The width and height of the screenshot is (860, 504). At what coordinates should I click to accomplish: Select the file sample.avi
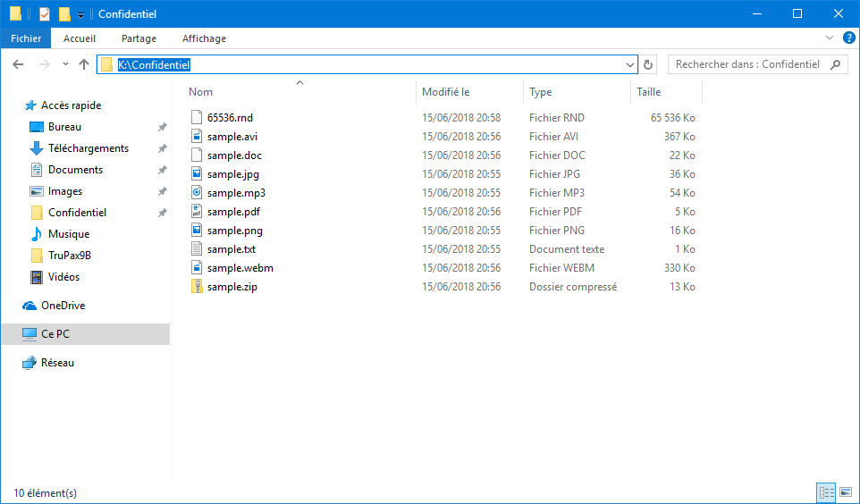tap(232, 137)
